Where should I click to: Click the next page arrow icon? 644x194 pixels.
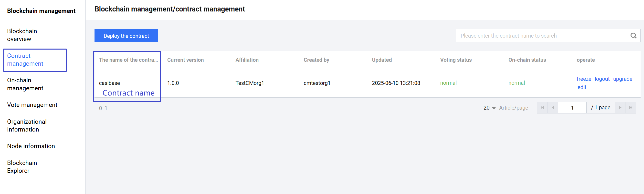620,108
